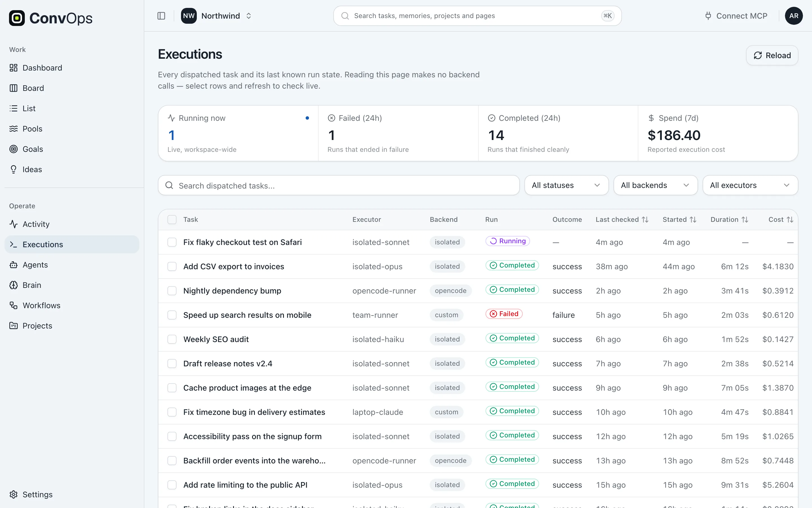812x508 pixels.
Task: Focus the Search dispatched tasks field
Action: [x=339, y=185]
